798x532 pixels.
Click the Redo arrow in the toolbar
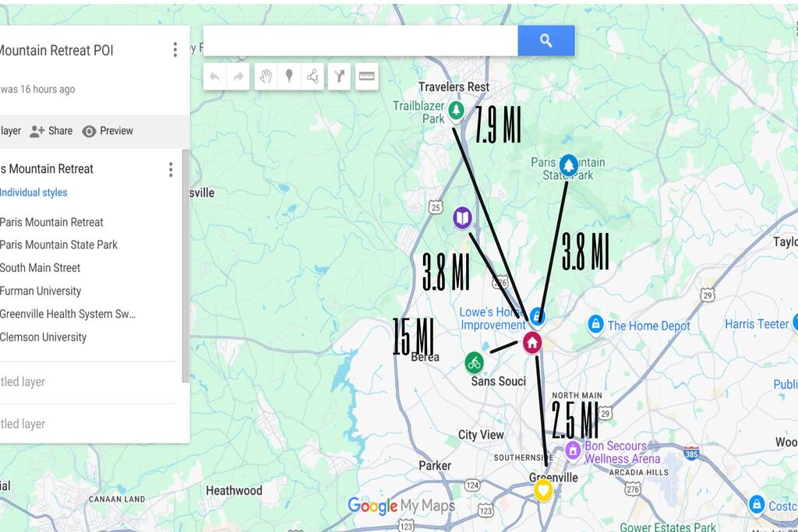pos(238,76)
